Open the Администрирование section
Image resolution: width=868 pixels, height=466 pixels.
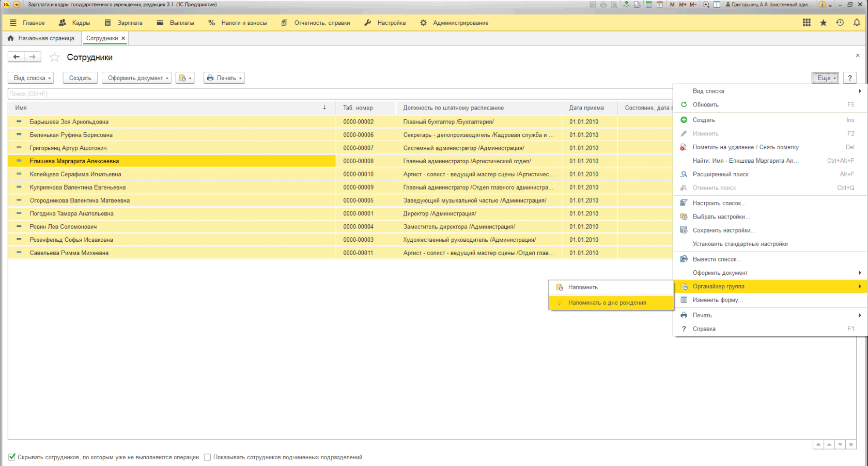click(x=454, y=23)
